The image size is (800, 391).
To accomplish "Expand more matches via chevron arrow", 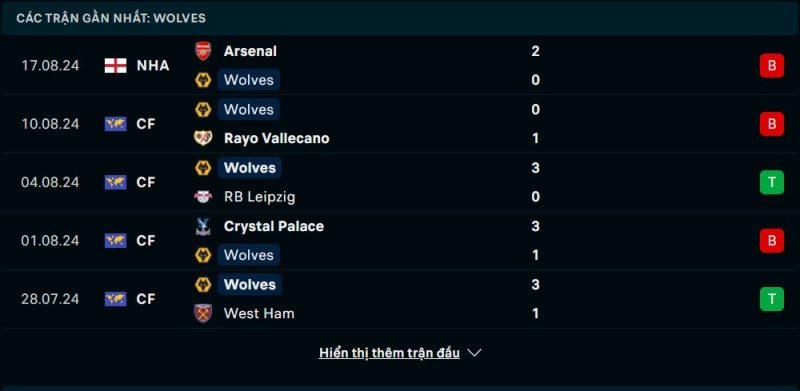I will (x=474, y=353).
